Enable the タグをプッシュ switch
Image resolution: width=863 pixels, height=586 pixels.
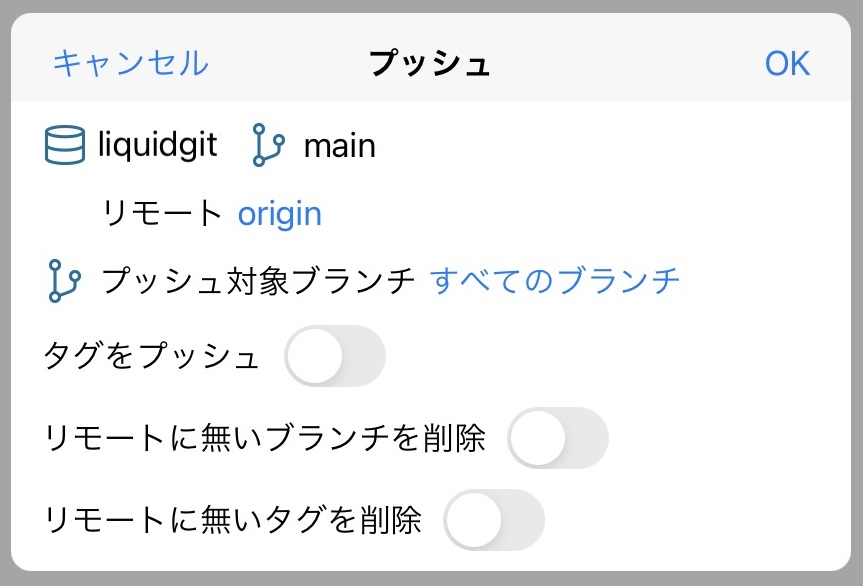coord(336,355)
